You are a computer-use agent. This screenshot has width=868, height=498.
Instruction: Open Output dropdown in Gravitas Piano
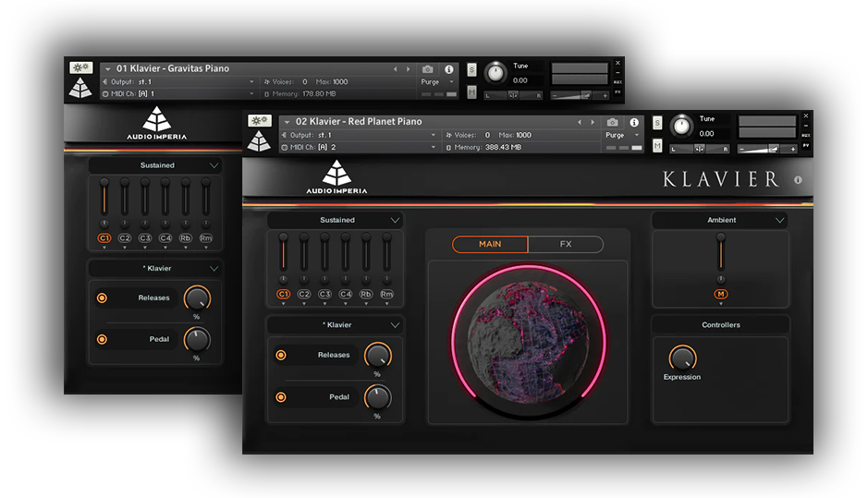tap(178, 82)
